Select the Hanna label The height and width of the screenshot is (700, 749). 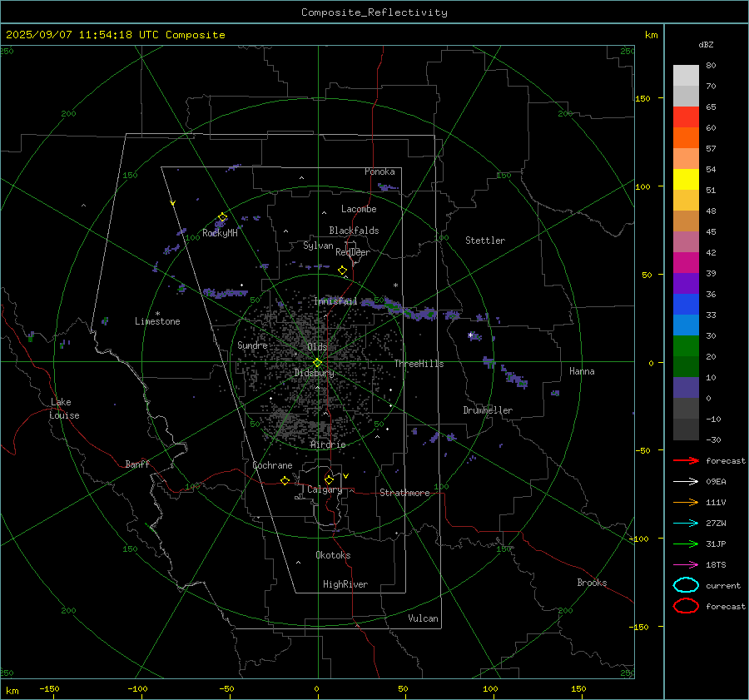pos(582,371)
